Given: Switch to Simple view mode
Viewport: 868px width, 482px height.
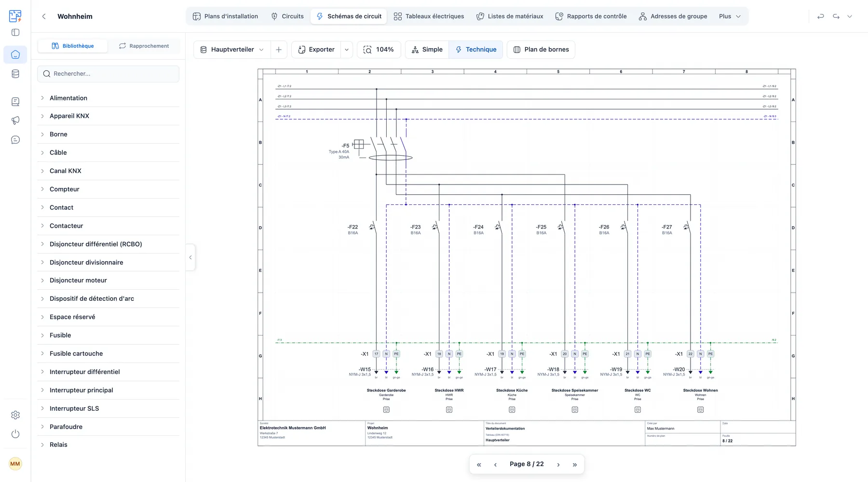Looking at the screenshot, I should coord(427,50).
